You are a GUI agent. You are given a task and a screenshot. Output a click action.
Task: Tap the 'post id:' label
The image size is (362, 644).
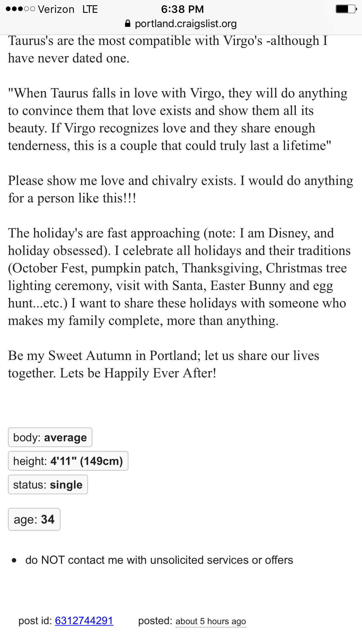(x=35, y=621)
